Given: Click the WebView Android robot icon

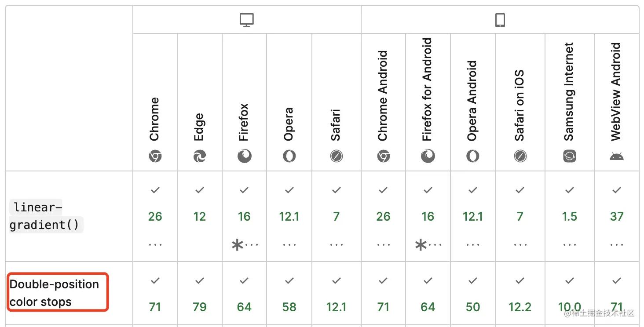Looking at the screenshot, I should (617, 156).
